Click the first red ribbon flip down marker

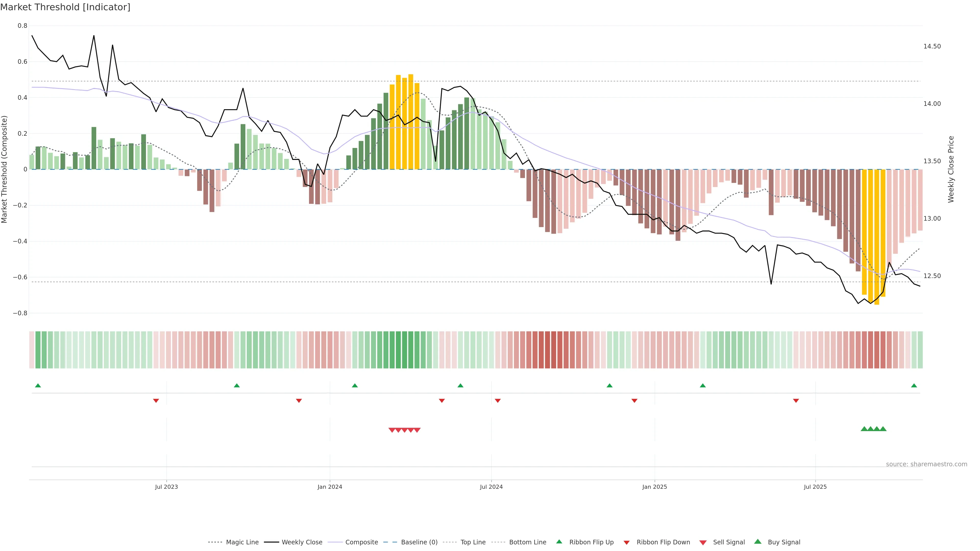[x=156, y=401]
